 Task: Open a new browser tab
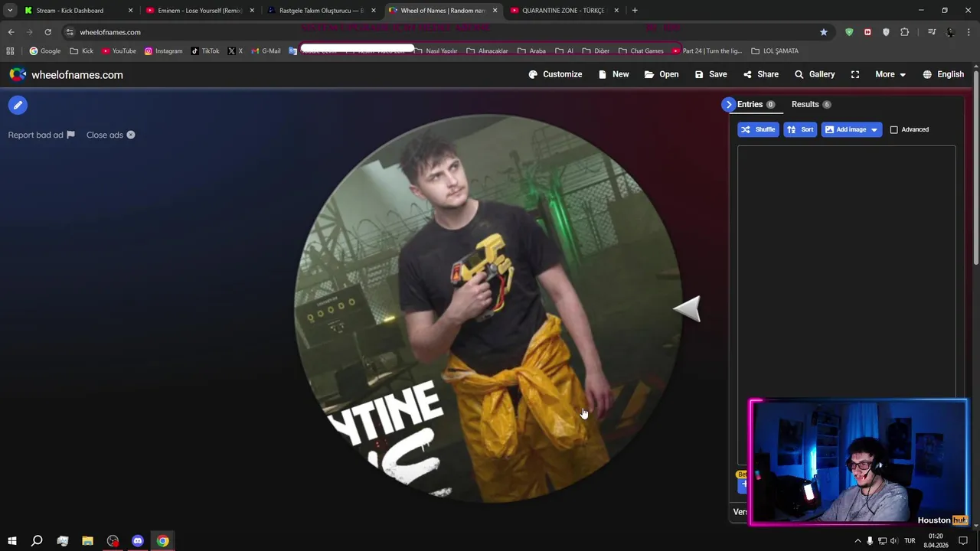634,11
